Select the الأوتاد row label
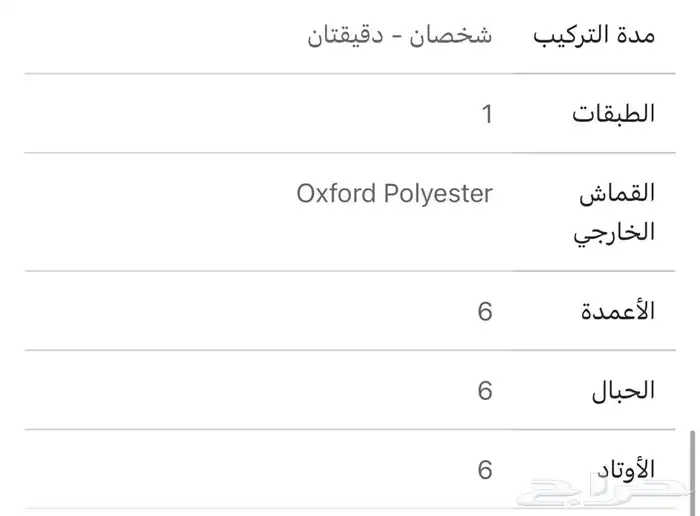The width and height of the screenshot is (700, 516). click(626, 470)
